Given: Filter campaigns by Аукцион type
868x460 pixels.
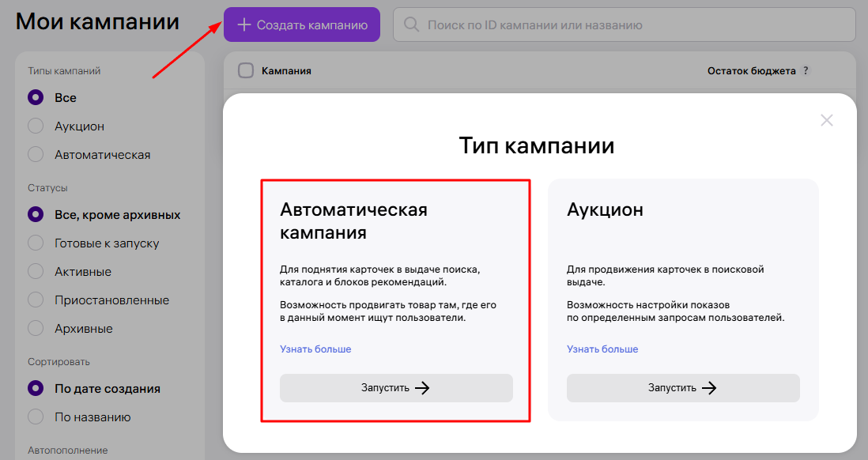Looking at the screenshot, I should [36, 126].
